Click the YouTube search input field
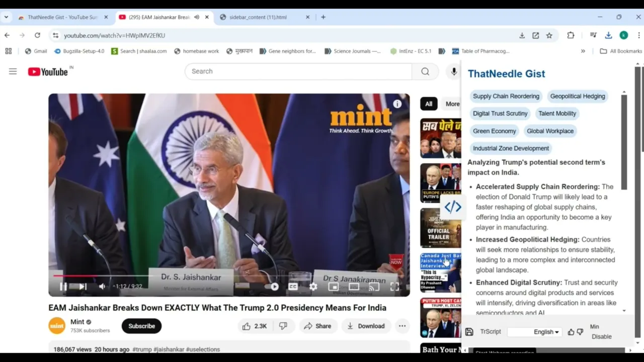Viewport: 644px width, 362px height. tap(298, 71)
